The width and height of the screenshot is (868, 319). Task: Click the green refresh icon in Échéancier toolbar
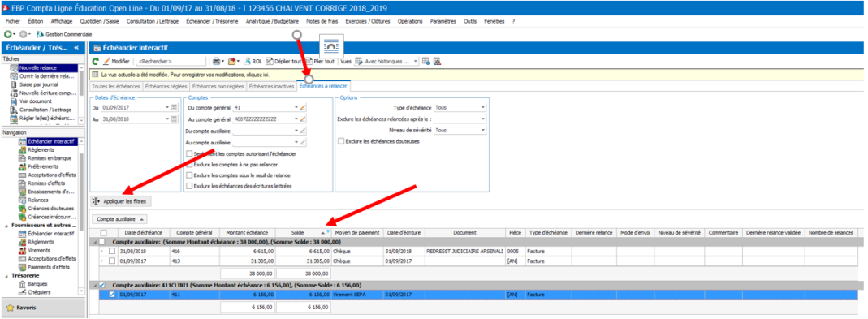[x=96, y=62]
